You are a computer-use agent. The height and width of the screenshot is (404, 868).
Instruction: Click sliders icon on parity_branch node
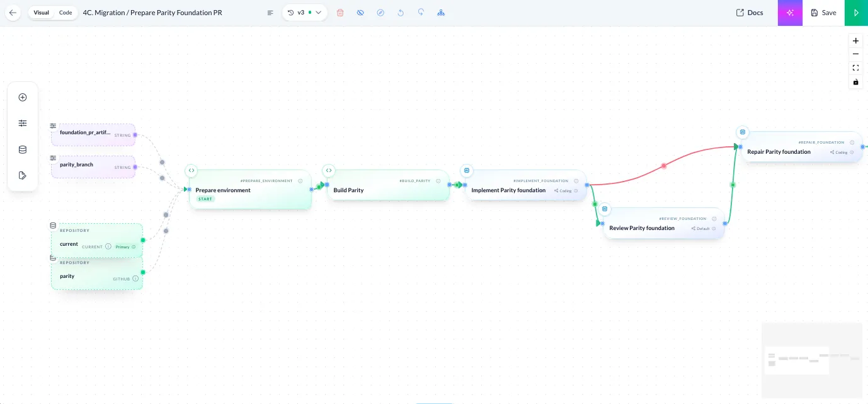[53, 158]
